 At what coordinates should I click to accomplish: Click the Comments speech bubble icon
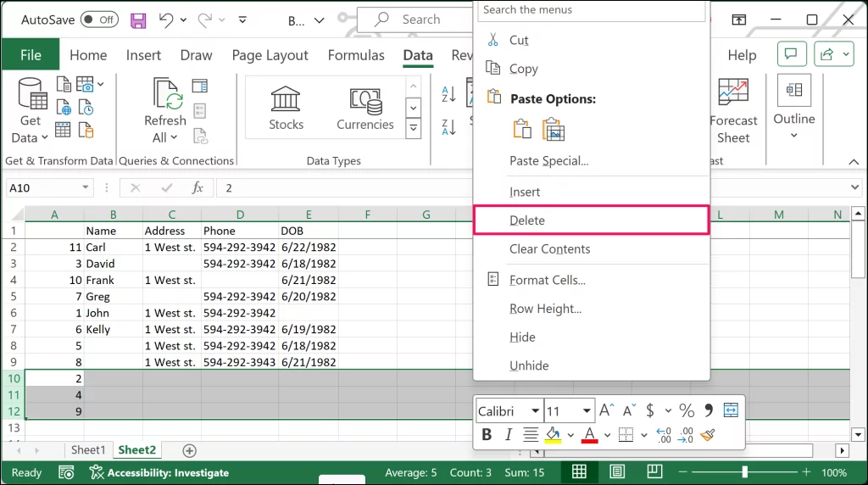pos(792,54)
